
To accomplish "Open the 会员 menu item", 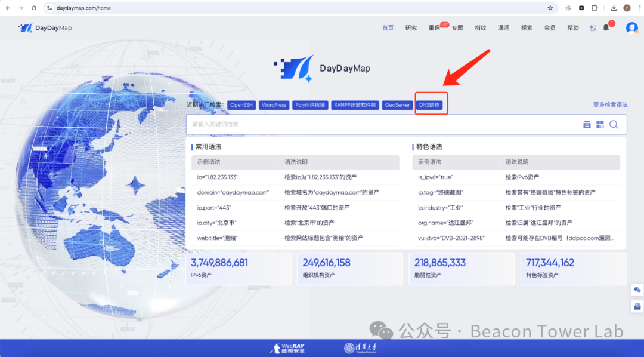I will point(550,27).
